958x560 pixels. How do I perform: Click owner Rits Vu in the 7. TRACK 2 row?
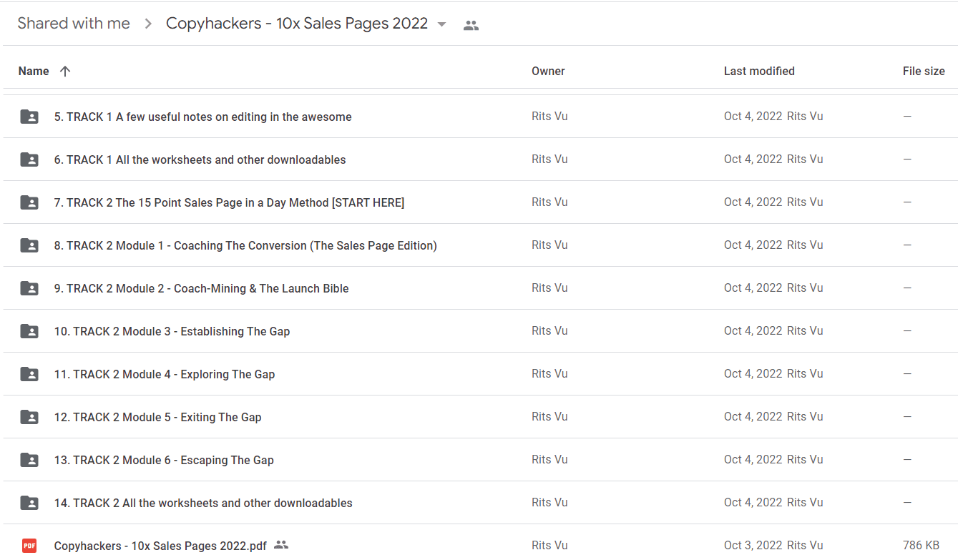(549, 202)
